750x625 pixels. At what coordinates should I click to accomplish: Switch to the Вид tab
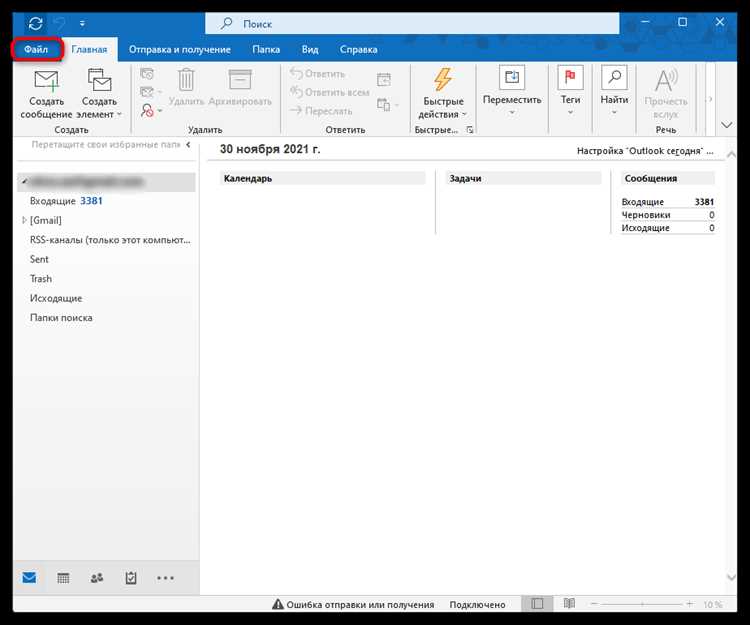click(x=310, y=49)
